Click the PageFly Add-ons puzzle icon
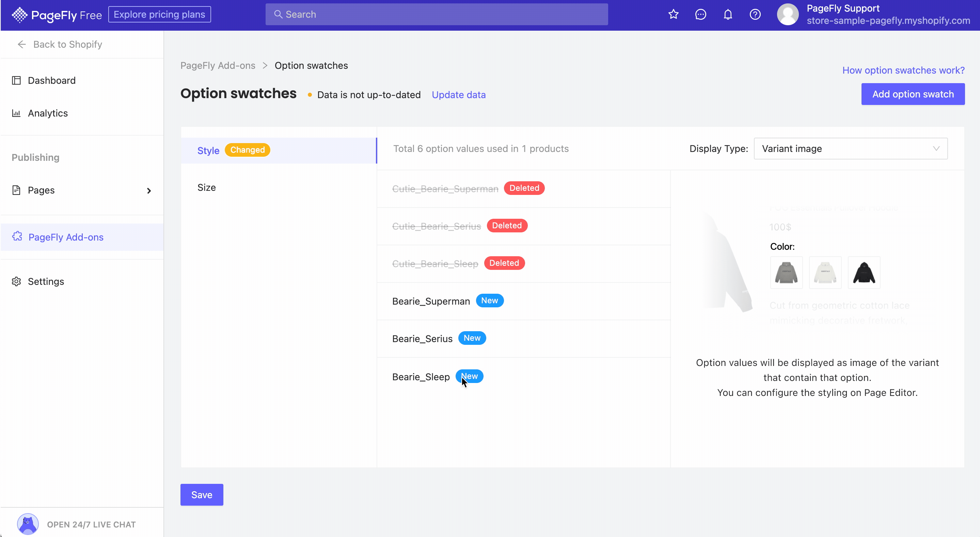The image size is (980, 537). click(17, 236)
